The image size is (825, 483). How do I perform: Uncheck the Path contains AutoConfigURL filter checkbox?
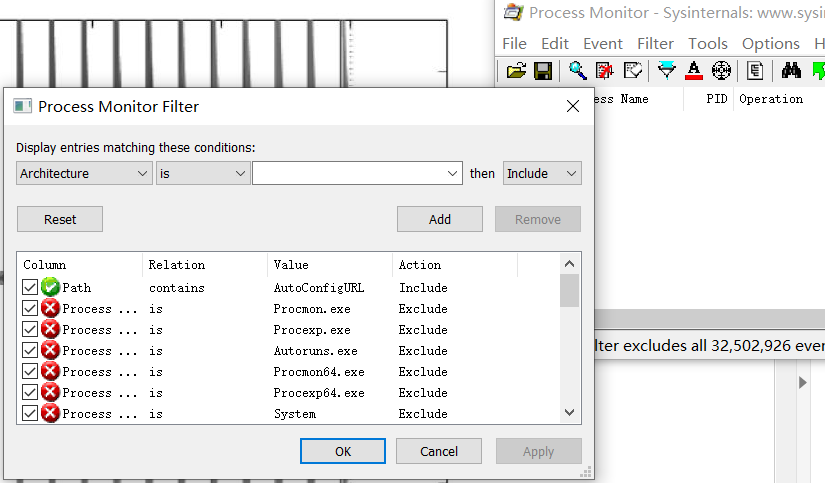point(30,287)
